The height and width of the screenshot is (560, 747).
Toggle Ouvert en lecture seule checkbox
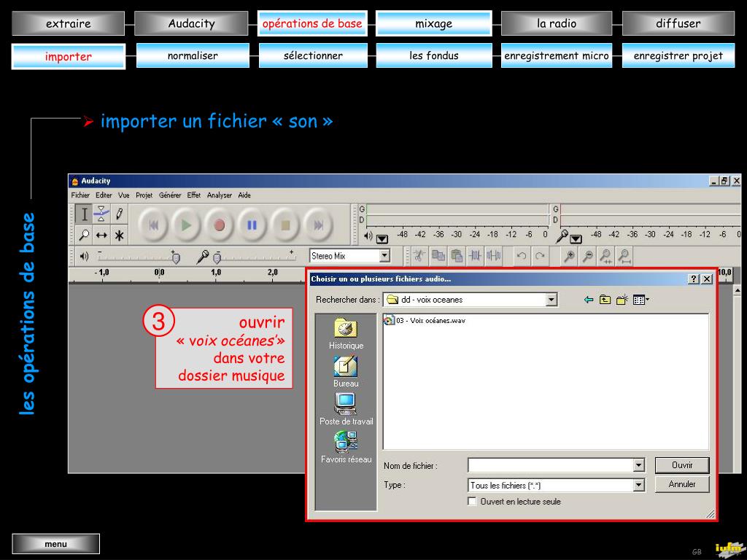pos(472,501)
